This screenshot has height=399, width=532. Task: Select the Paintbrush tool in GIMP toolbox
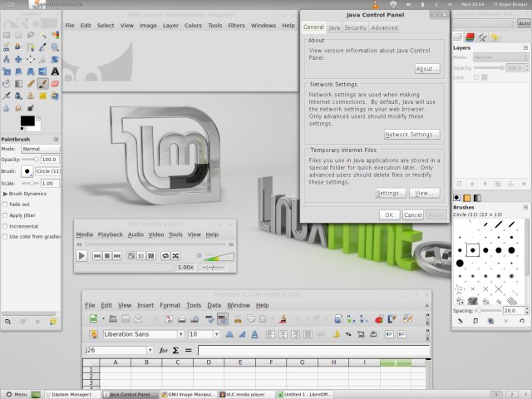[42, 84]
